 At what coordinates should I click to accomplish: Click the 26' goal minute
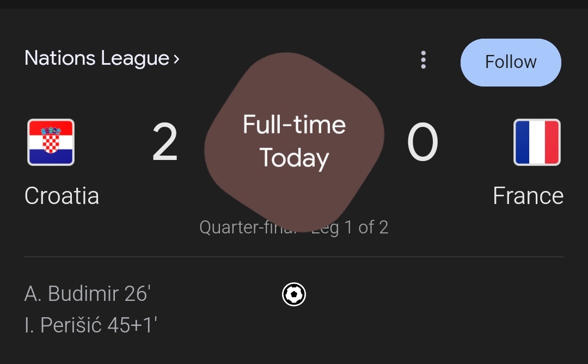tap(137, 294)
